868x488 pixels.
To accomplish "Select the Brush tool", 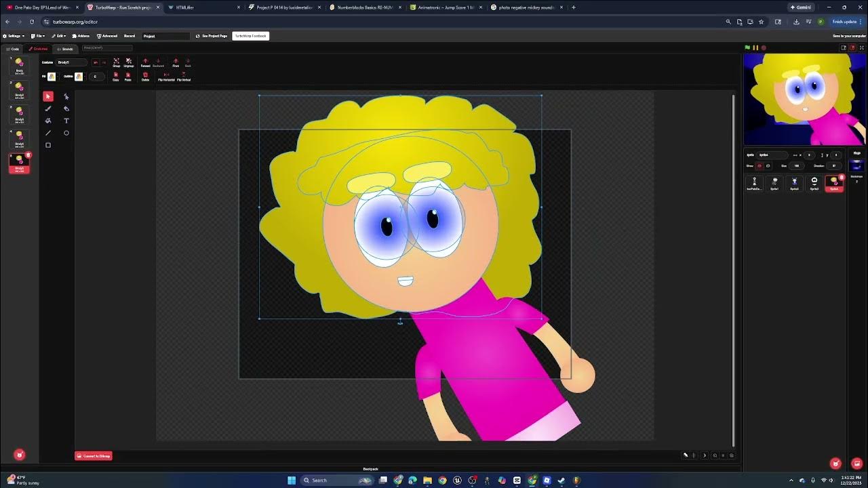I will [48, 108].
